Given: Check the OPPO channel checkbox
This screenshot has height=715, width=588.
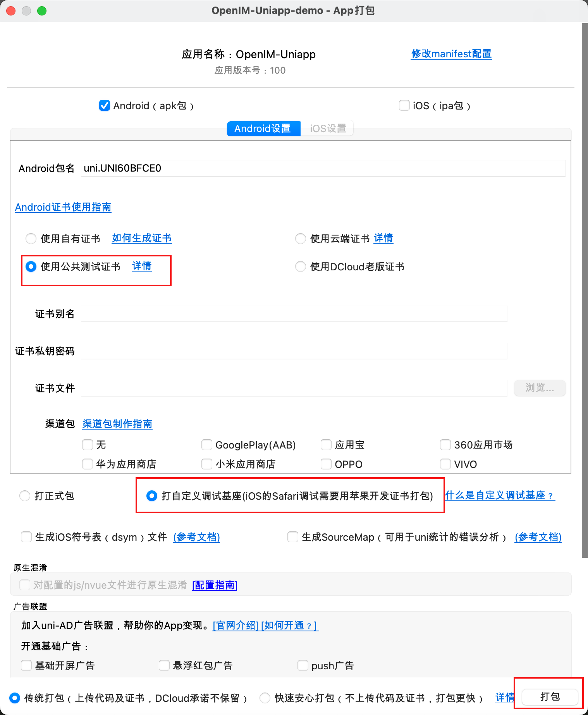Looking at the screenshot, I should (326, 464).
